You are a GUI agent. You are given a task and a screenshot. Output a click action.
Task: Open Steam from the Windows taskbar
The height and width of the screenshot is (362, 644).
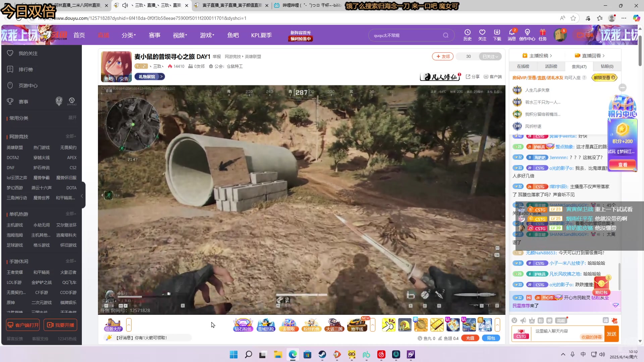click(x=322, y=354)
